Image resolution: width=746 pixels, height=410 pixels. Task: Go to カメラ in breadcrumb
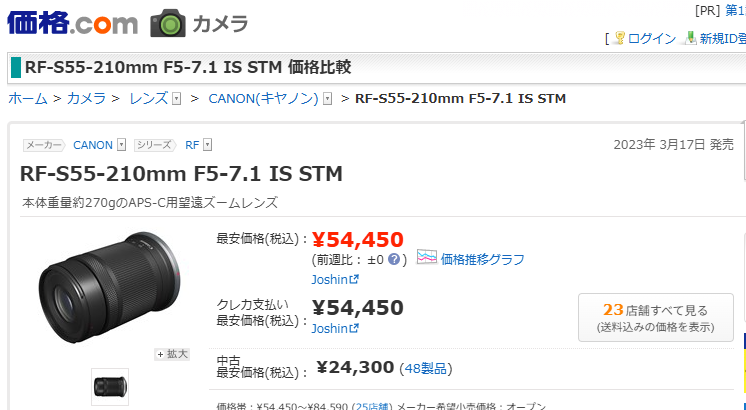(x=86, y=98)
